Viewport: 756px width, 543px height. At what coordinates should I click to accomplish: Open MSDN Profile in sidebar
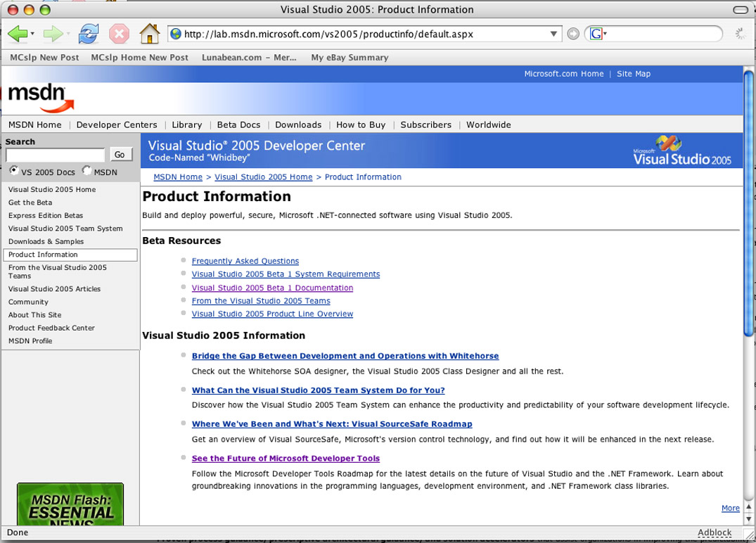[x=30, y=341]
